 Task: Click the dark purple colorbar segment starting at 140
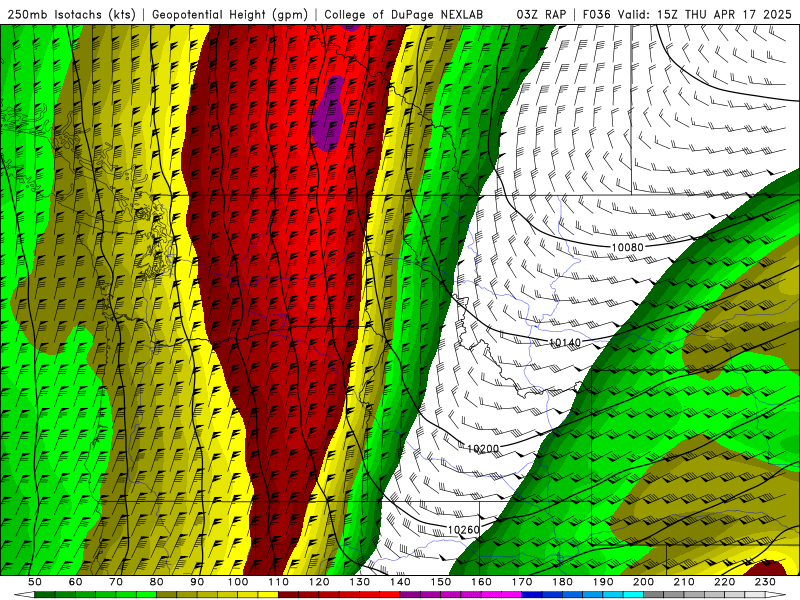(410, 595)
